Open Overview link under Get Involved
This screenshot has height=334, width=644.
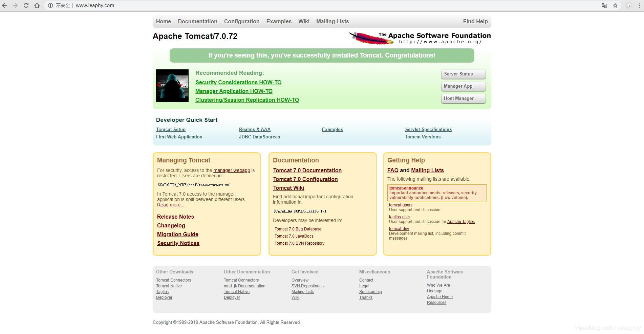[300, 280]
